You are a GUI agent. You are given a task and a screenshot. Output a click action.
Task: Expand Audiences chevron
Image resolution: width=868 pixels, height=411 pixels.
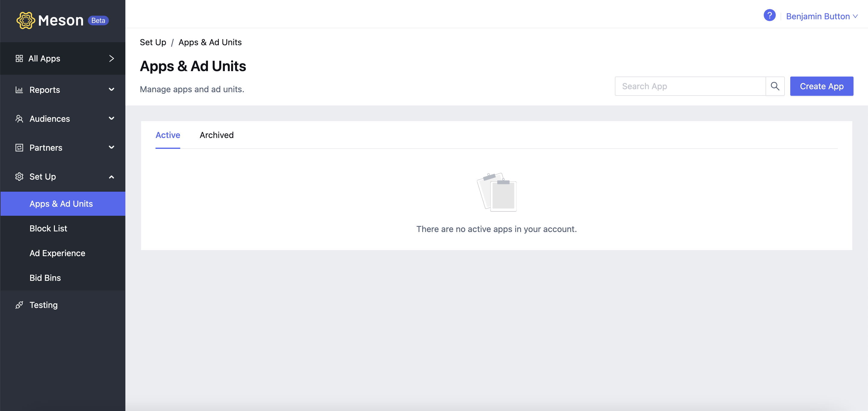pyautogui.click(x=112, y=119)
